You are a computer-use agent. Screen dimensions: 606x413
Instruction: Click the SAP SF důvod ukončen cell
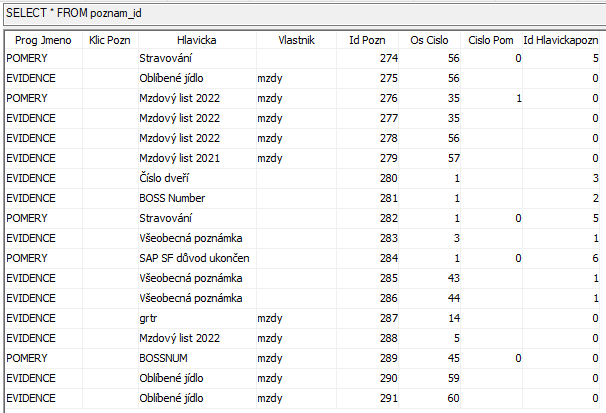pyautogui.click(x=197, y=258)
